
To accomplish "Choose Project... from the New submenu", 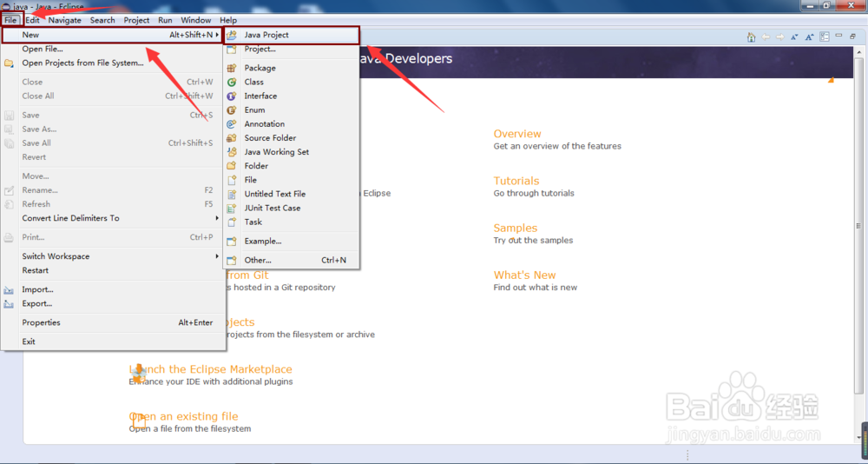I will point(292,50).
